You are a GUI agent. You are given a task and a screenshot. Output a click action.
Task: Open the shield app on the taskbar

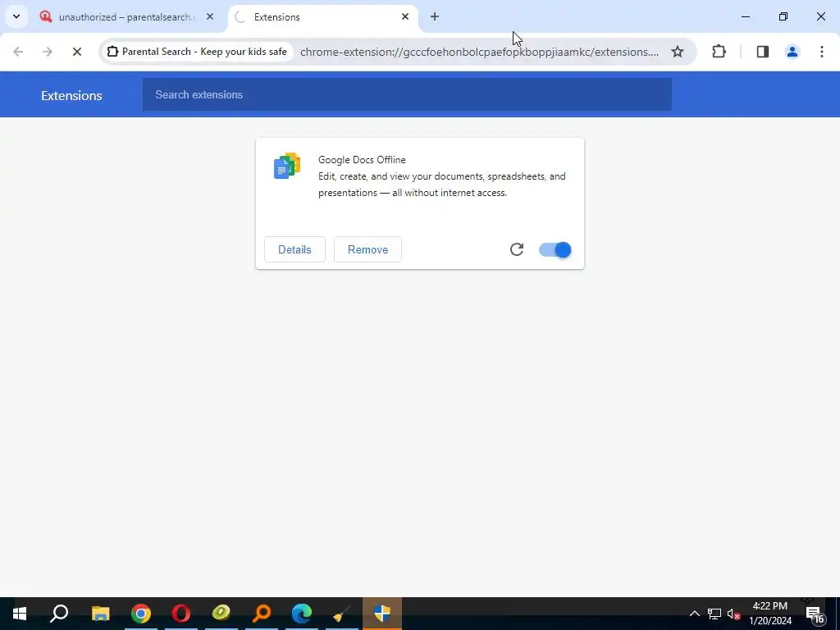[x=382, y=614]
